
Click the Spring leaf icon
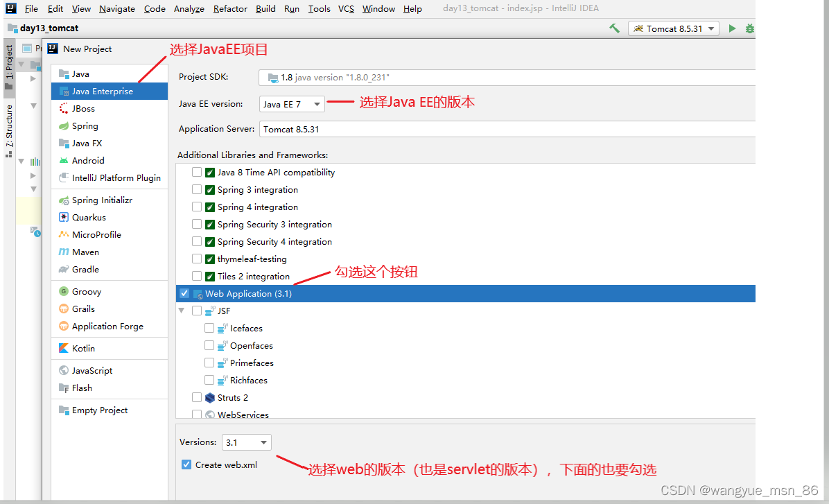click(64, 126)
